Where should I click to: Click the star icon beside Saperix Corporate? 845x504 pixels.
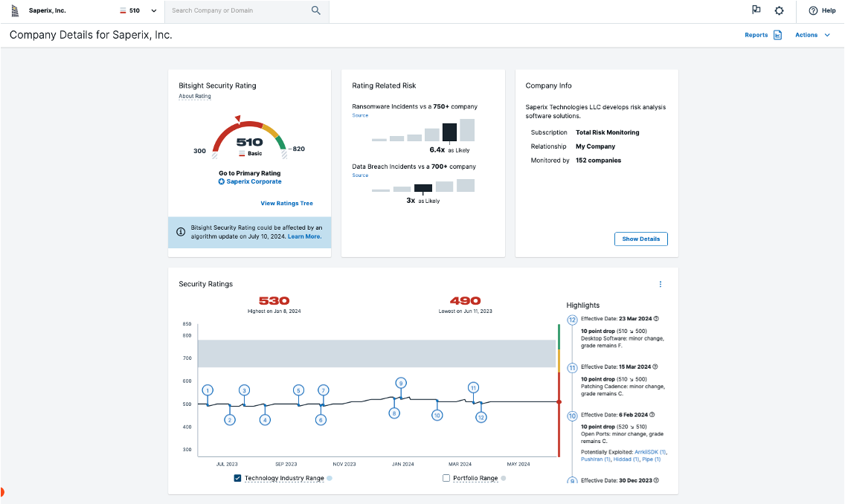click(222, 181)
